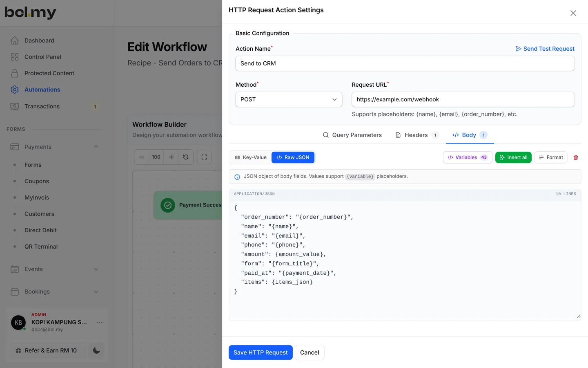The width and height of the screenshot is (588, 368).
Task: Open the Method dropdown showing POST
Action: tap(289, 99)
